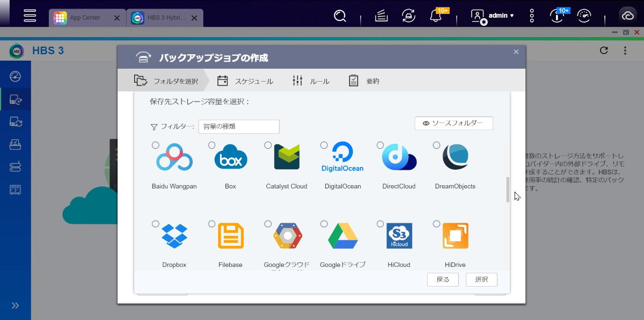
Task: Click the DirectCloud logo
Action: [x=399, y=157]
